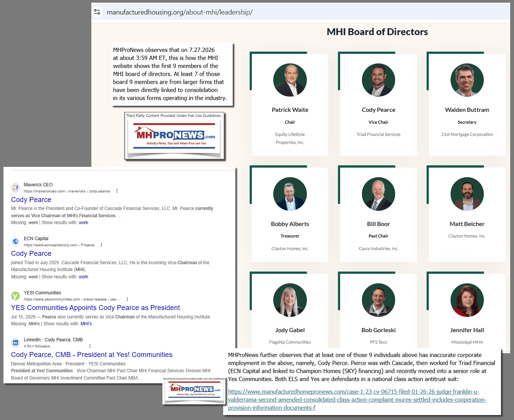This screenshot has height=420, width=514.
Task: Open more options for LinkedIn result
Action: pos(90,346)
